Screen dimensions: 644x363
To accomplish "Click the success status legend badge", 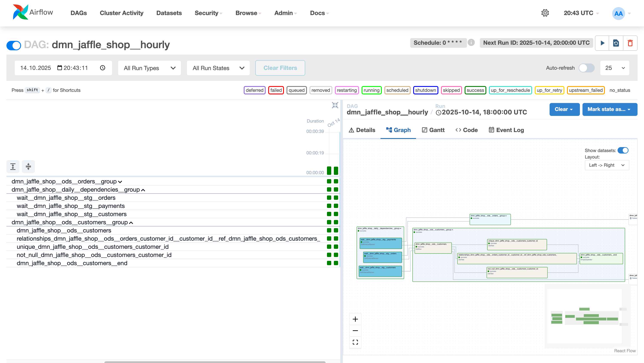I will pyautogui.click(x=475, y=90).
